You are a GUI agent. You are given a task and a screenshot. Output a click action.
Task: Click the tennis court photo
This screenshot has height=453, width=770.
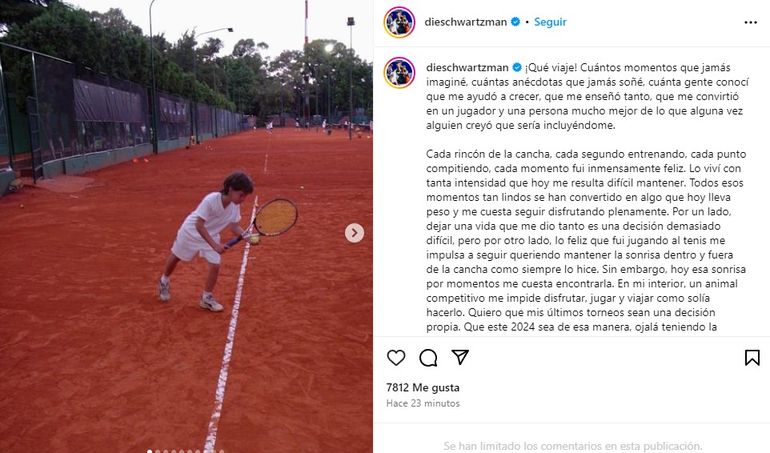point(186,226)
